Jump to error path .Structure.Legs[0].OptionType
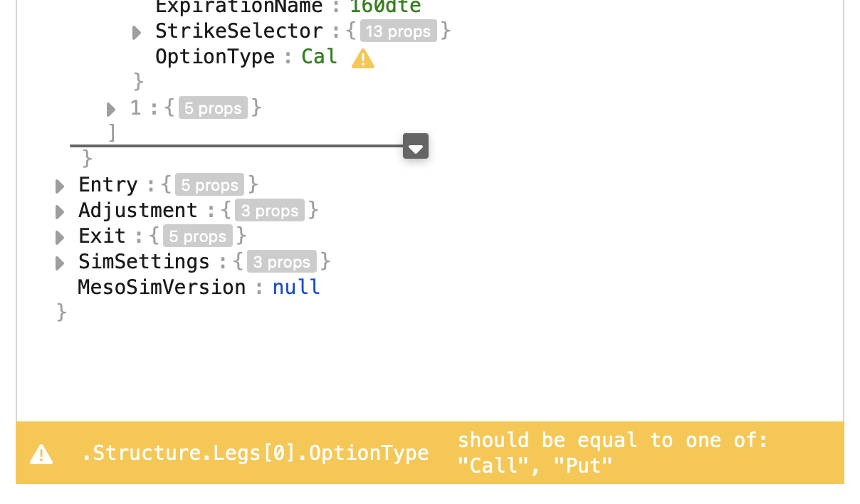The height and width of the screenshot is (504, 860). (255, 453)
